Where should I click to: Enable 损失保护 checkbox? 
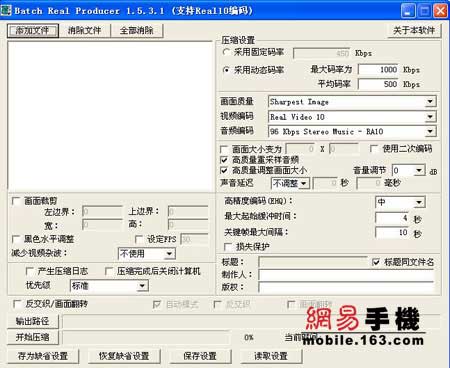[x=228, y=247]
